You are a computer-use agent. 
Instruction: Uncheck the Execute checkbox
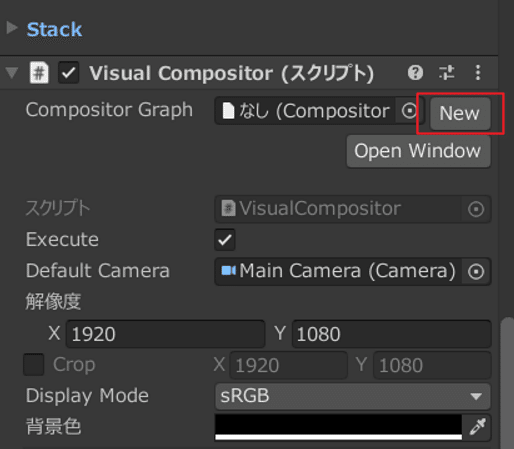(x=225, y=240)
